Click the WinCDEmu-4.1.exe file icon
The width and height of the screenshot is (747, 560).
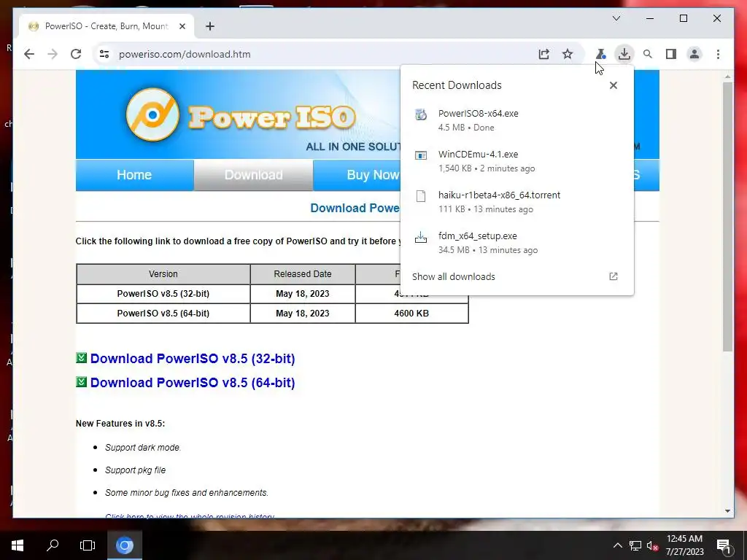coord(421,155)
